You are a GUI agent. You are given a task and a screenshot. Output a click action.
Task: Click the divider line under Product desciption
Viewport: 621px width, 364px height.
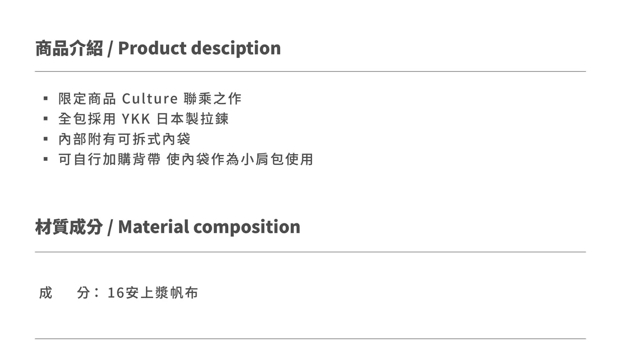point(310,71)
